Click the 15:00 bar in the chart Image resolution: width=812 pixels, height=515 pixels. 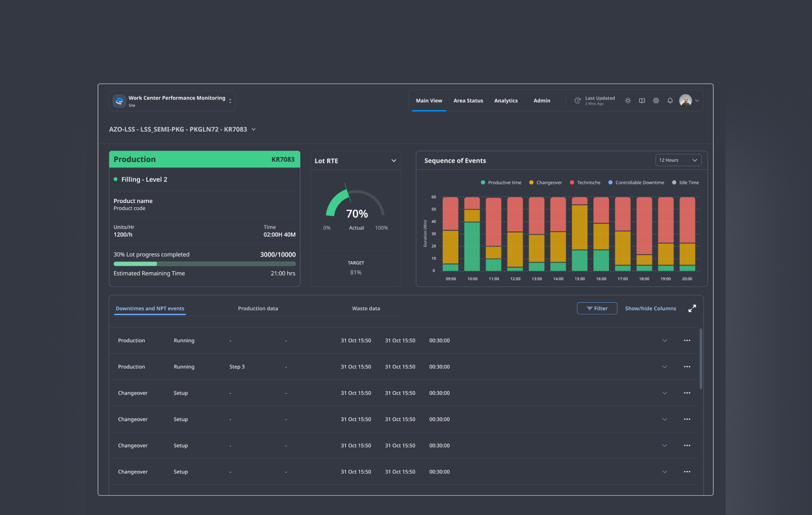point(579,234)
